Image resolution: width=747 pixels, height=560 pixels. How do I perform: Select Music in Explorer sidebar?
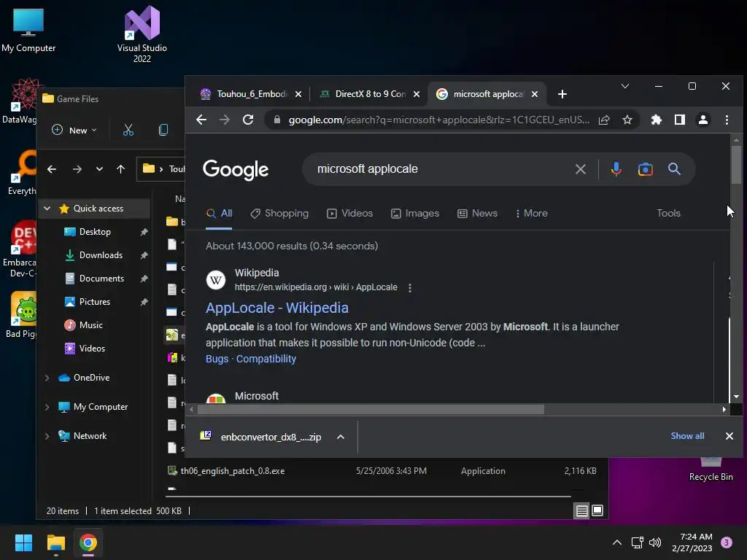pyautogui.click(x=90, y=325)
